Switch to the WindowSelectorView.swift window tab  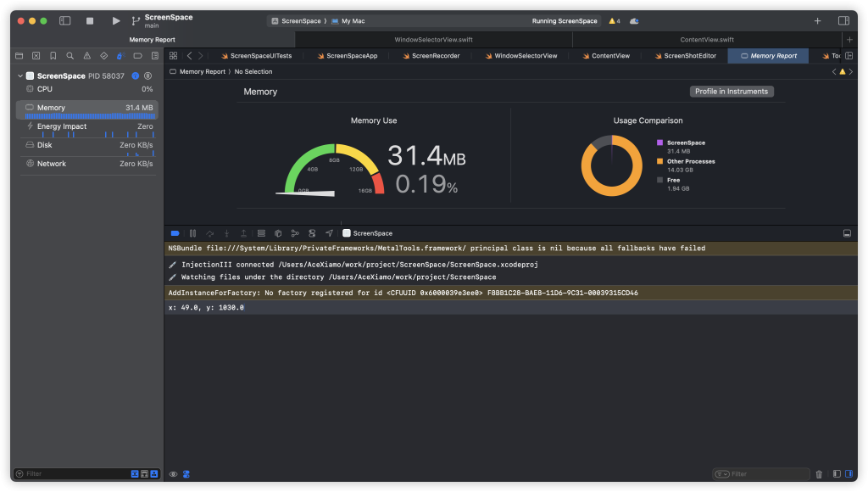pos(433,40)
